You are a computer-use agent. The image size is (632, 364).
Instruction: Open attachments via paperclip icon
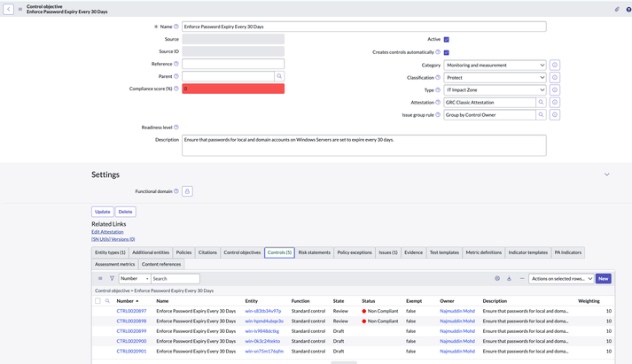(617, 9)
